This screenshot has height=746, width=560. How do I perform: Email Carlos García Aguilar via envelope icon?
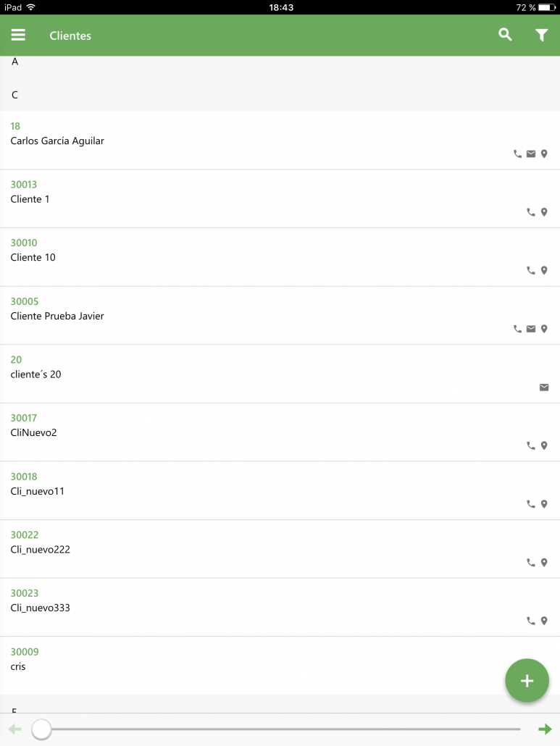pos(531,154)
